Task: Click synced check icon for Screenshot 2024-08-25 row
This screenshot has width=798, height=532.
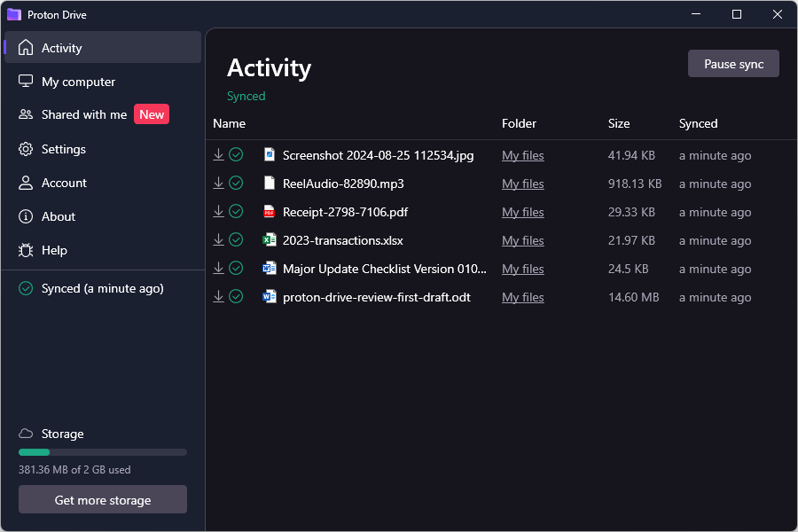Action: click(236, 155)
